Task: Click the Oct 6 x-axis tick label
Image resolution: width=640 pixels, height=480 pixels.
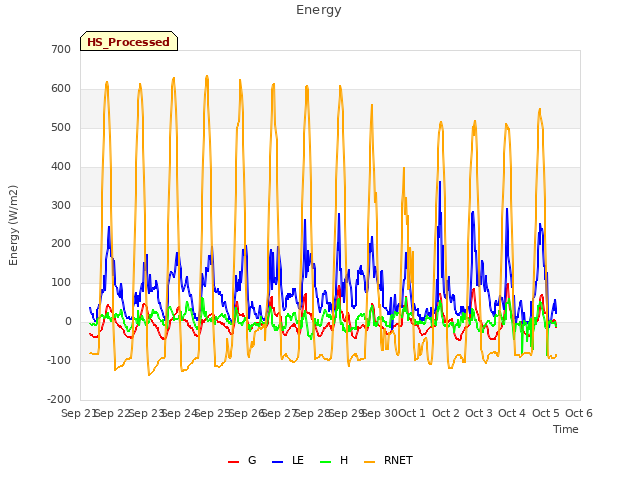Action: click(x=579, y=413)
